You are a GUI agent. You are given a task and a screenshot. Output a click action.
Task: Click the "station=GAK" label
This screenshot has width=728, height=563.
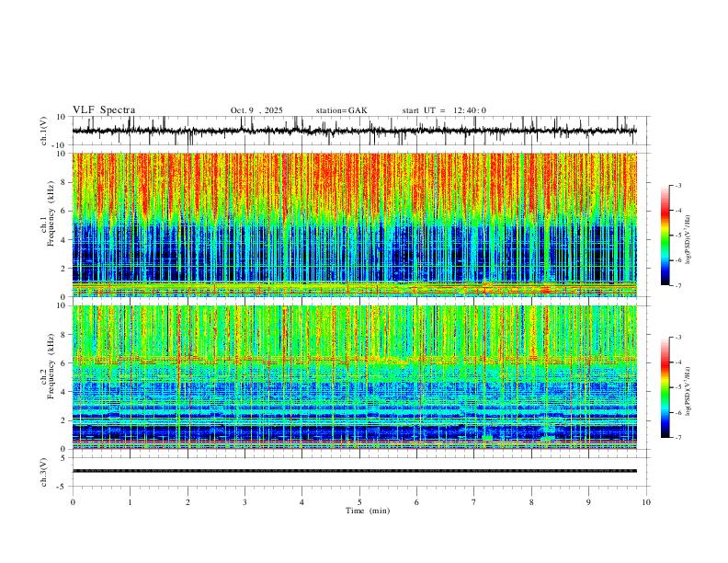tap(341, 110)
